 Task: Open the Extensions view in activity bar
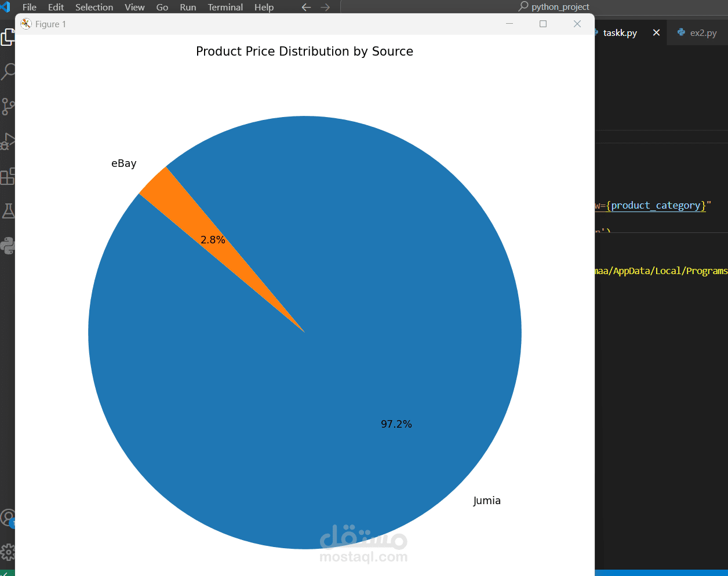point(8,176)
